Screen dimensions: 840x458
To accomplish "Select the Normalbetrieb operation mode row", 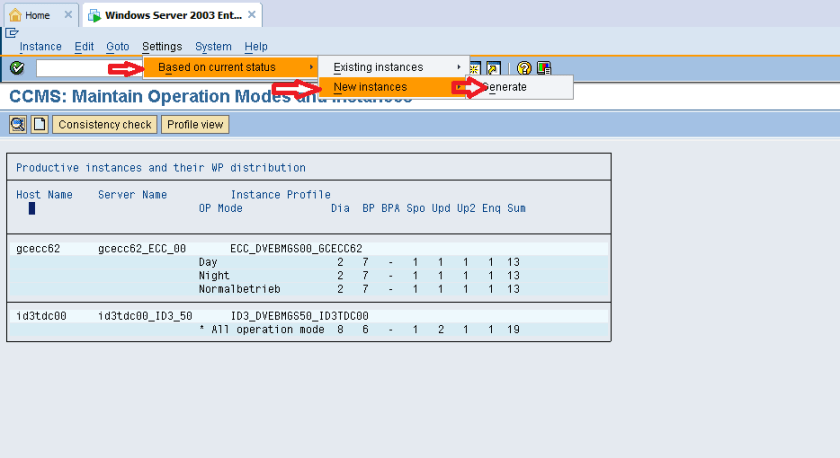I will point(309,289).
